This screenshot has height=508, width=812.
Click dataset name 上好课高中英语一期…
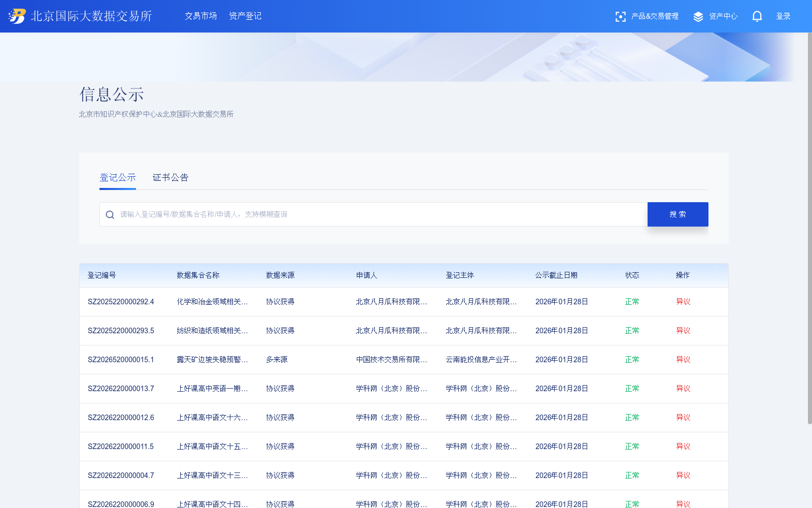pos(212,389)
